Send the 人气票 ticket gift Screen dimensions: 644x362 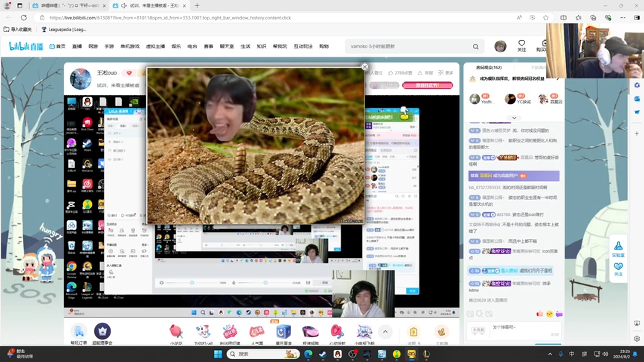tap(257, 332)
